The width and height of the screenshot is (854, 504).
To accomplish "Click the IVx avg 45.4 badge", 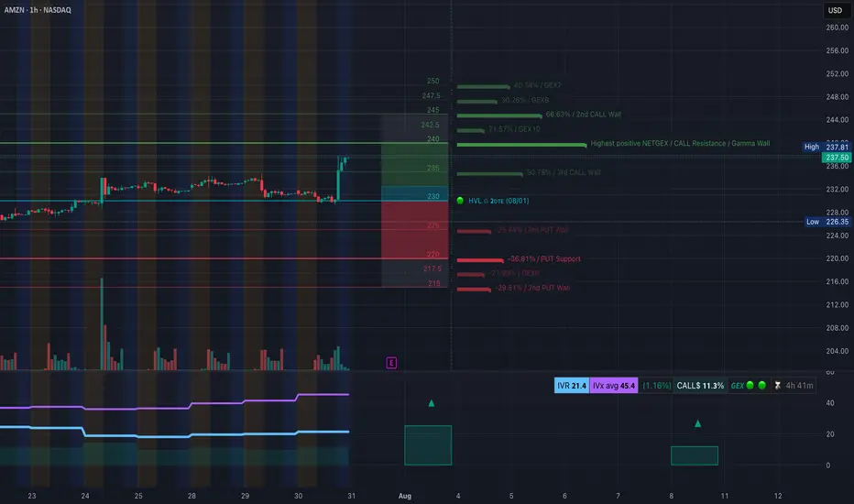I will click(614, 386).
